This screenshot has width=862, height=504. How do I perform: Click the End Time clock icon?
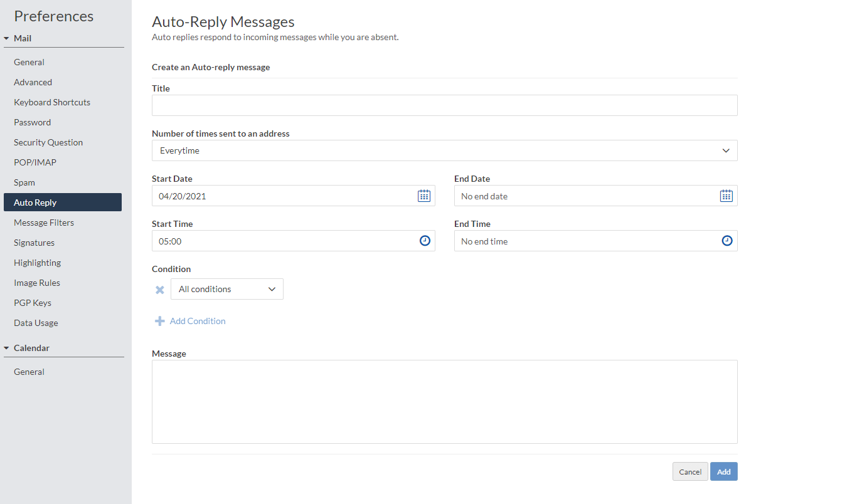pos(726,241)
